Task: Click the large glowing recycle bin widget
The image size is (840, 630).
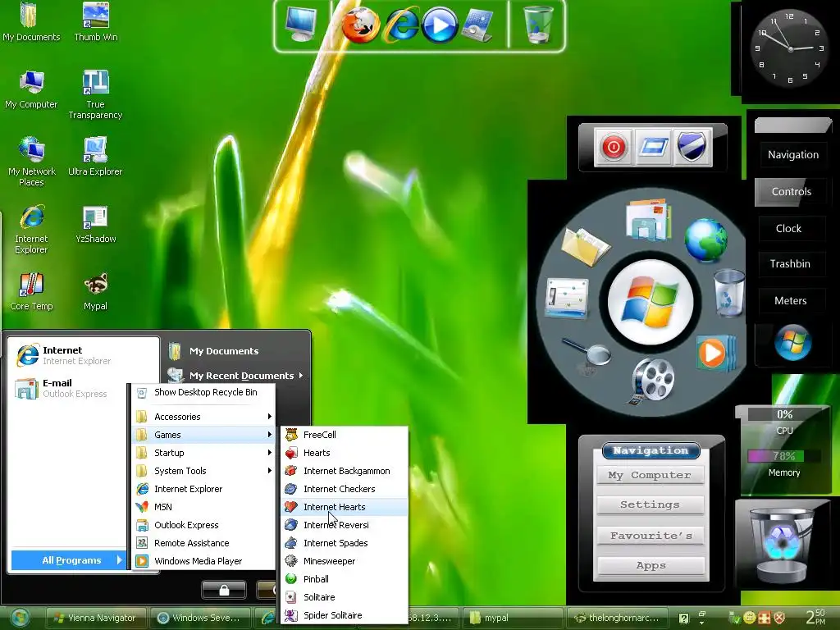Action: click(x=783, y=546)
